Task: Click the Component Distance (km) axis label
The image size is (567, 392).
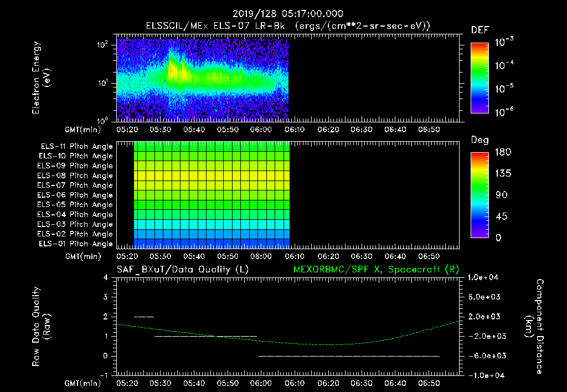Action: (534, 327)
